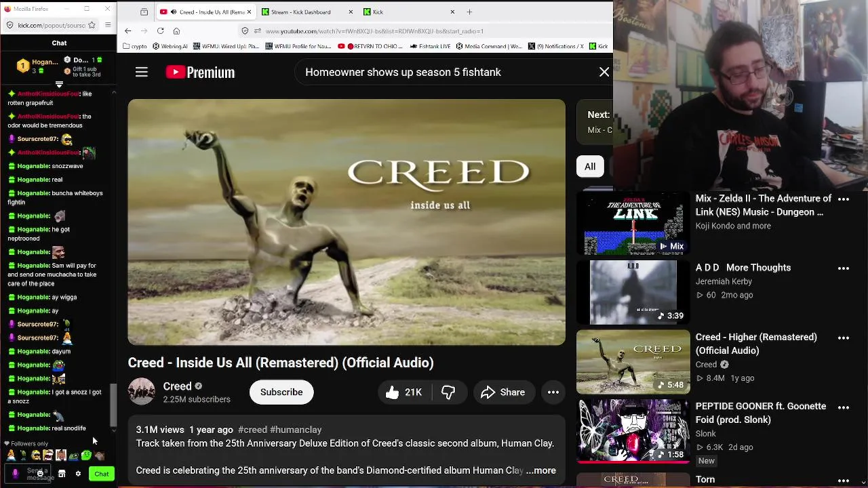Share the Creed video
Viewport: 868px width, 488px height.
[502, 392]
